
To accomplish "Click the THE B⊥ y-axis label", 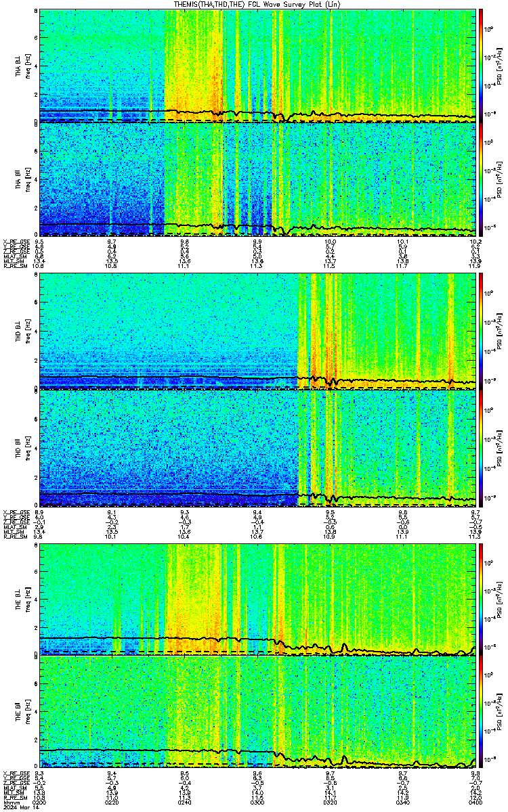I will click(18, 599).
